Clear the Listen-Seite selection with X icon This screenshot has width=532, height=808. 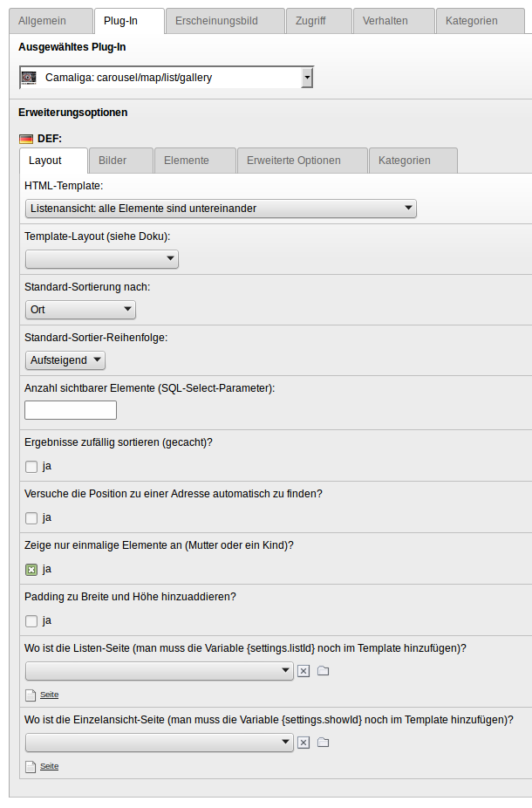[304, 671]
